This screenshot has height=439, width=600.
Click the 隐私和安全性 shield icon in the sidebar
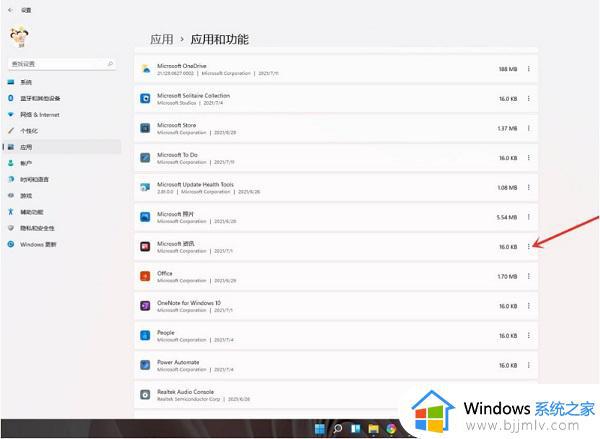tap(11, 228)
